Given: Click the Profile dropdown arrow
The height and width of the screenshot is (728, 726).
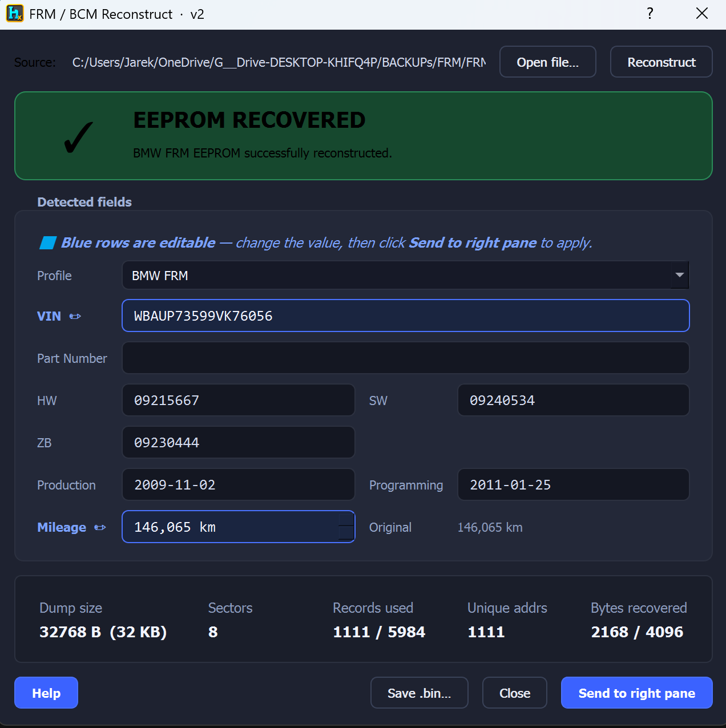Looking at the screenshot, I should tap(679, 276).
